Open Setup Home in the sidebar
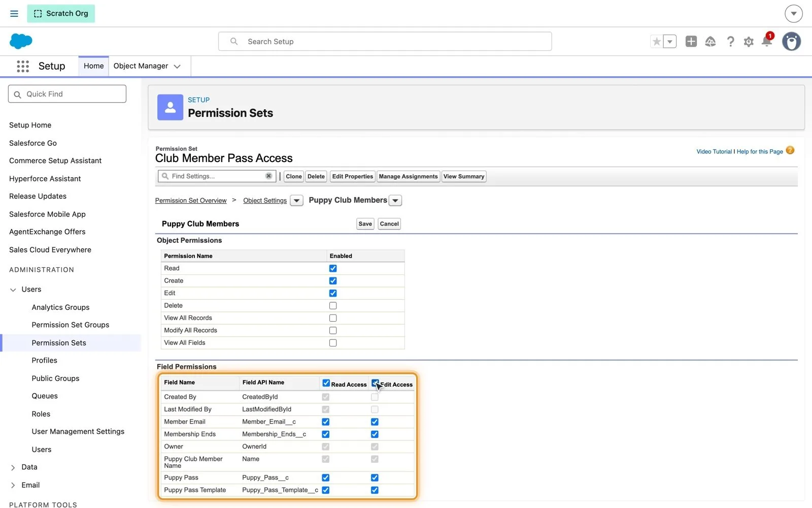This screenshot has width=812, height=508. pos(30,125)
